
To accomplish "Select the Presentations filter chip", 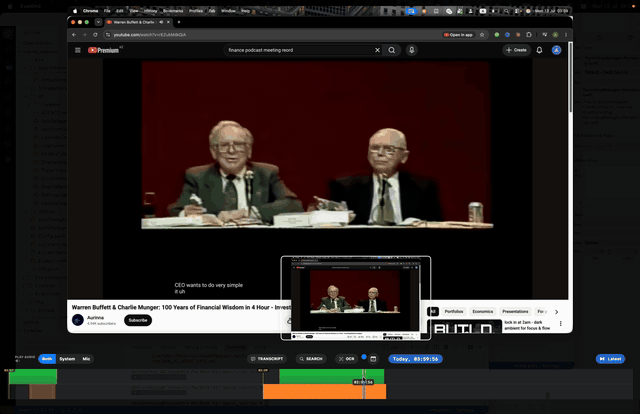I will click(x=515, y=312).
